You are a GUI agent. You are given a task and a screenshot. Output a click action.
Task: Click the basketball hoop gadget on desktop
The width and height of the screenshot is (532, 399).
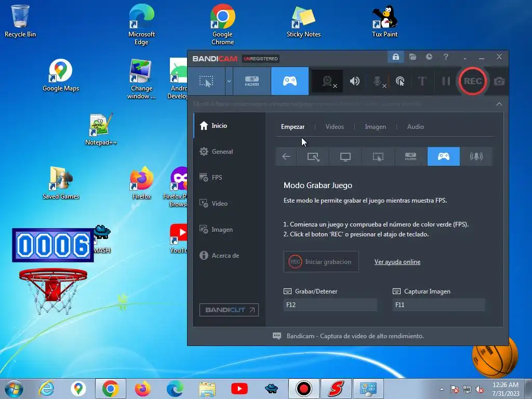pyautogui.click(x=53, y=291)
